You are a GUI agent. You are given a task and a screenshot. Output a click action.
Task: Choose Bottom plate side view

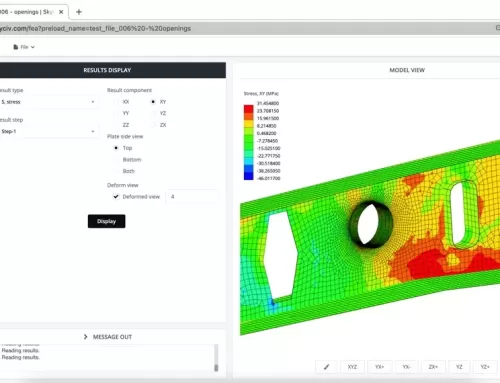coord(116,160)
